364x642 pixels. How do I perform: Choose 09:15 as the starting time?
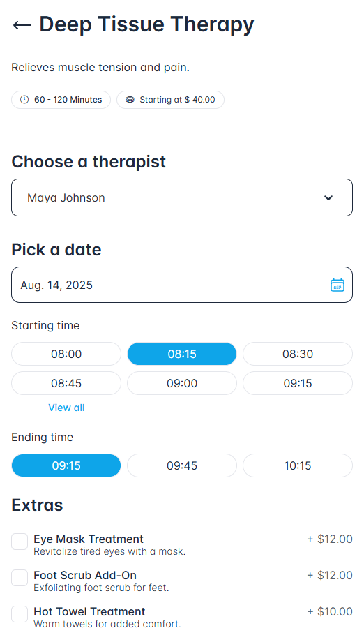[298, 383]
